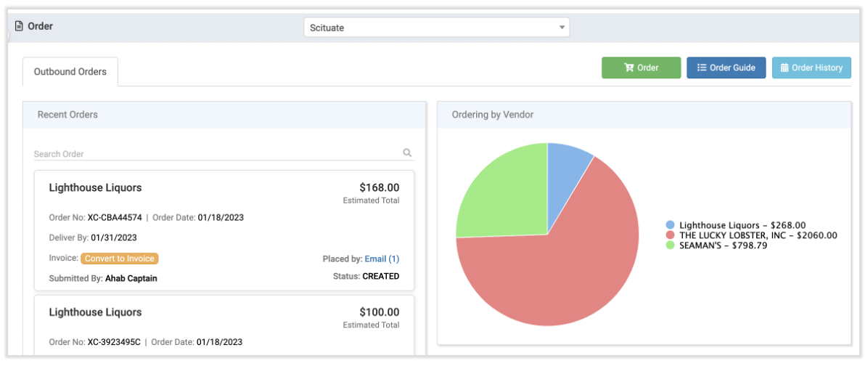Image resolution: width=868 pixels, height=366 pixels.
Task: Open the Order Guide
Action: coord(726,68)
